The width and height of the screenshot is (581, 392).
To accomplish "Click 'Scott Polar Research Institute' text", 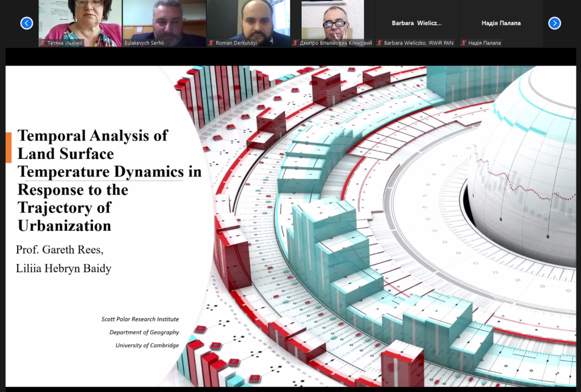I will point(140,319).
